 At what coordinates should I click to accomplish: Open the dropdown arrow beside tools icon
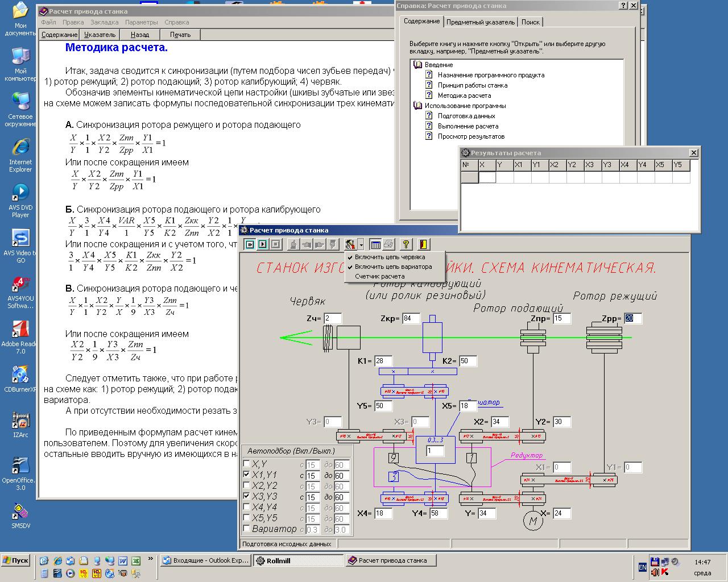pos(361,244)
